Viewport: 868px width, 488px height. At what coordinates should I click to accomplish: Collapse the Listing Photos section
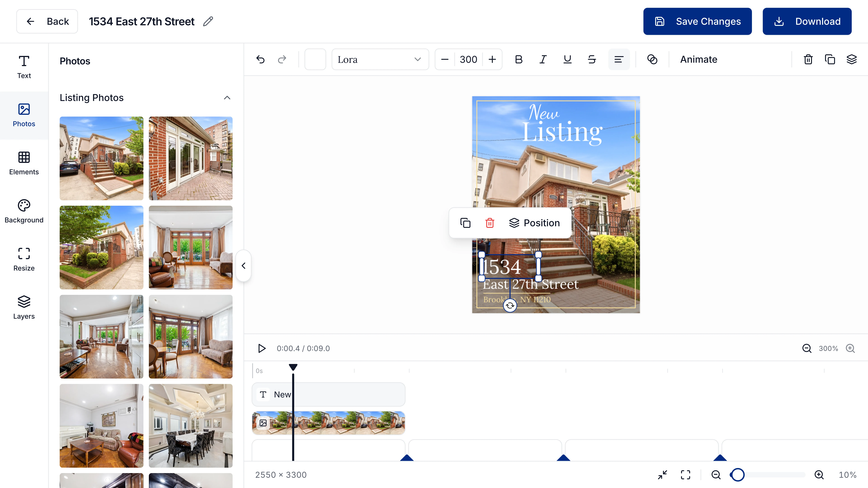coord(227,98)
